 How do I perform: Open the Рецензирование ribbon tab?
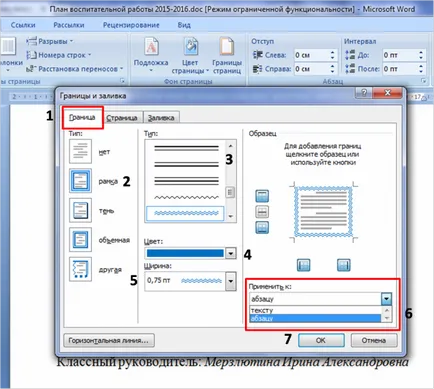[131, 25]
